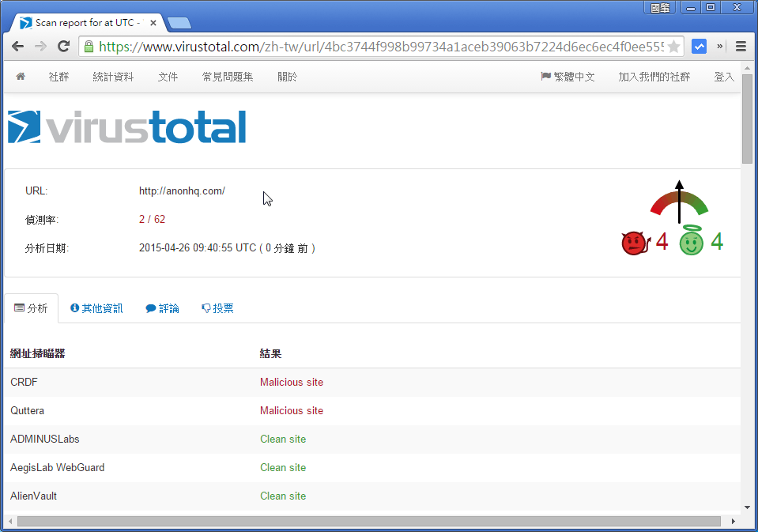The height and width of the screenshot is (532, 758).
Task: Click the detection ratio gauge arrow
Action: tap(678, 202)
